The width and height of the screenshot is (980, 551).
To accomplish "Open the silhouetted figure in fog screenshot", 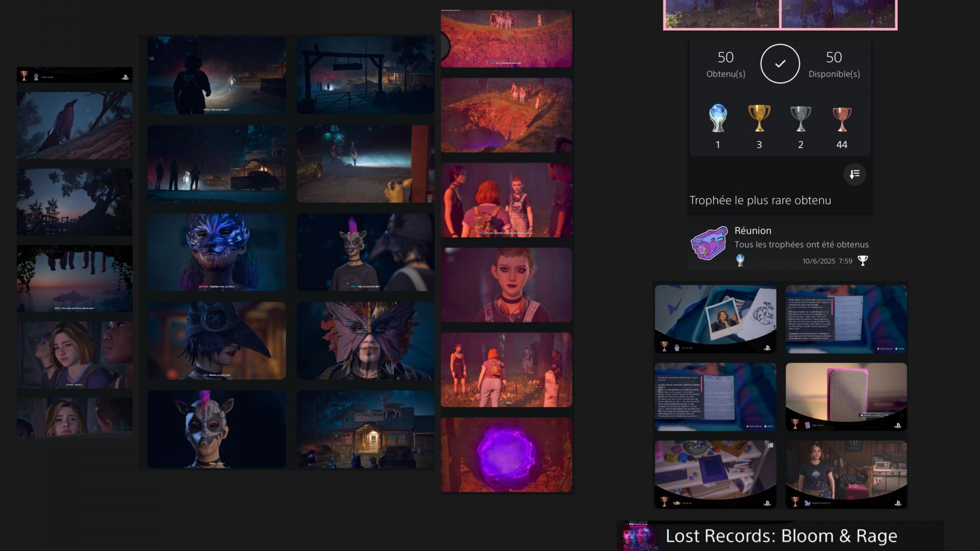I will click(x=217, y=75).
